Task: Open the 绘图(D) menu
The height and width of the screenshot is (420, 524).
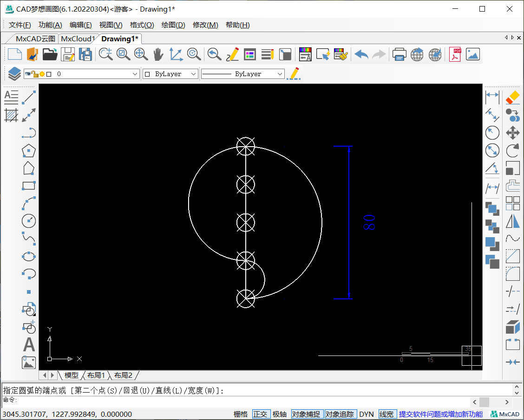Action: click(x=173, y=25)
